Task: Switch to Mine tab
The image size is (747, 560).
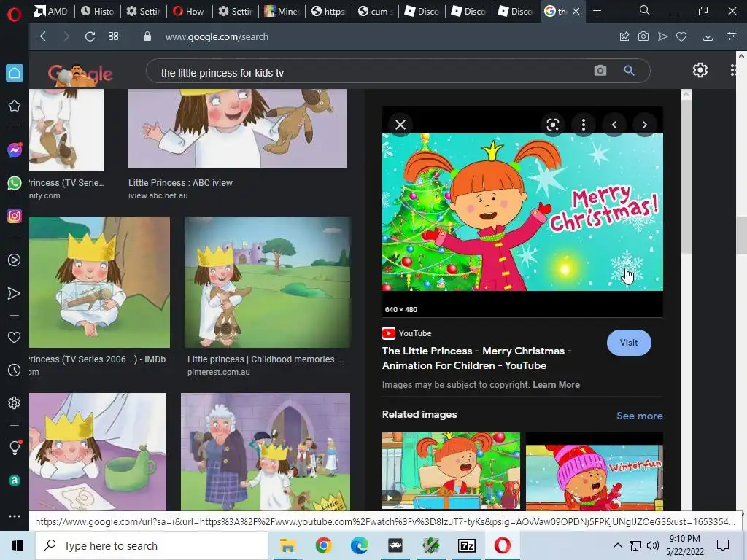Action: point(282,11)
